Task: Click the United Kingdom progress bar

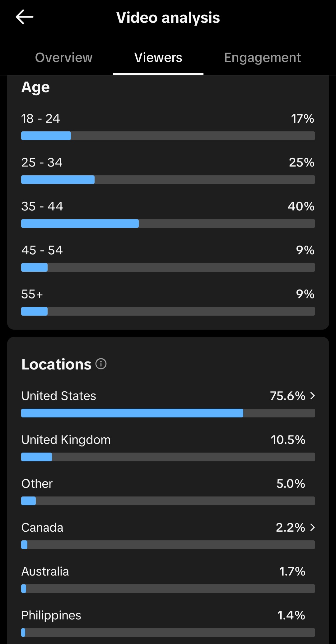Action: tap(168, 457)
